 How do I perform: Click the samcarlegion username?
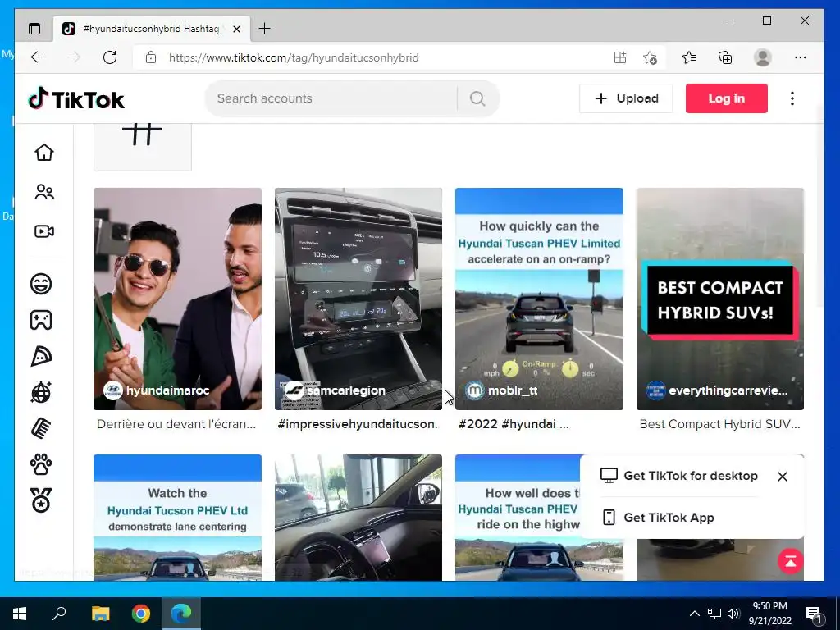tap(346, 390)
